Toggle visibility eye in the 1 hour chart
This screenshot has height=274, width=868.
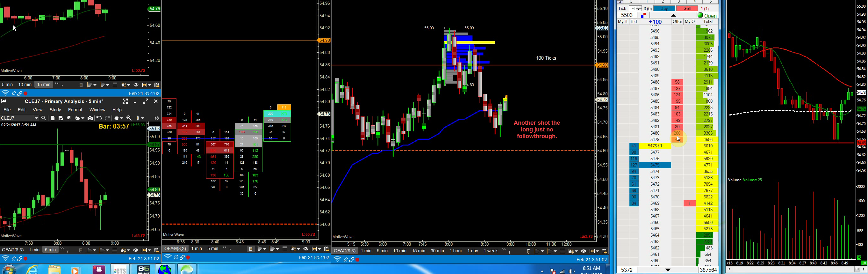584,251
